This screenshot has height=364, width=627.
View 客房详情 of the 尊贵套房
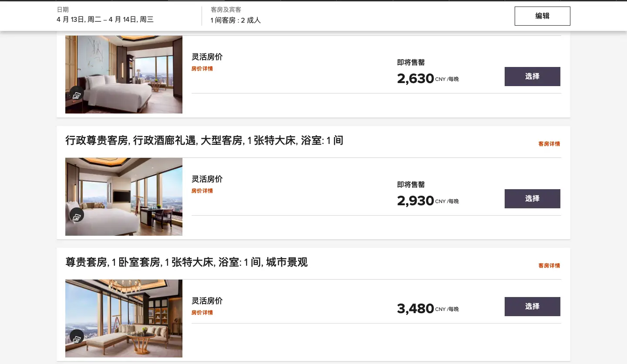point(549,265)
